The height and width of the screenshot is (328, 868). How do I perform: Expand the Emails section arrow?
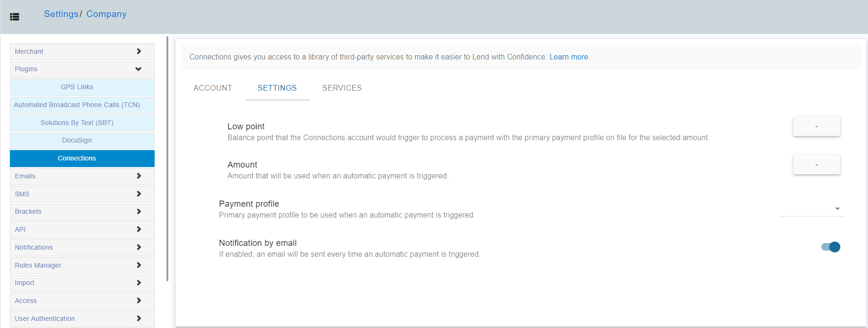point(139,176)
